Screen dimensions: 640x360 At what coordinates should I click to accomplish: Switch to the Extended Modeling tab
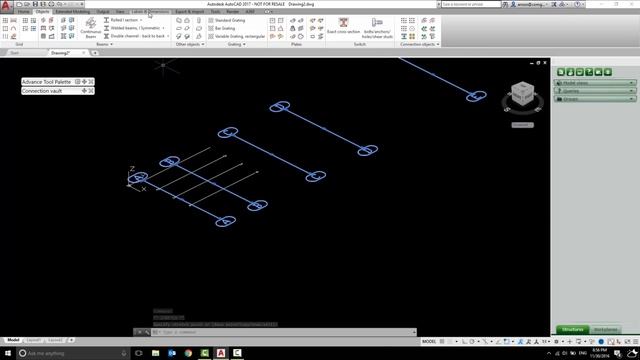(x=73, y=12)
